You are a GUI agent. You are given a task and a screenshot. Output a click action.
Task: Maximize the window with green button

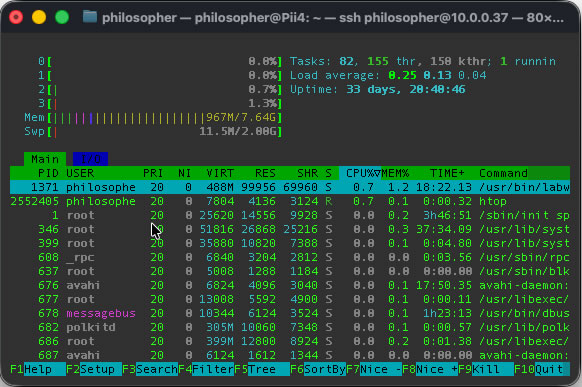62,17
